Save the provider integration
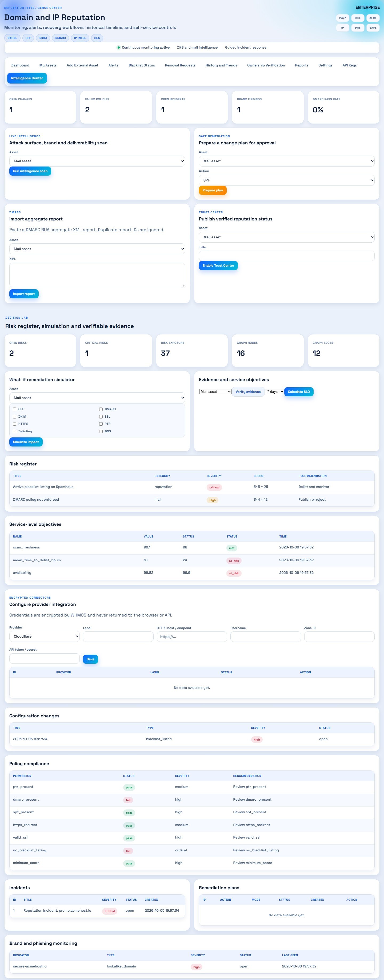The height and width of the screenshot is (980, 384). point(90,659)
